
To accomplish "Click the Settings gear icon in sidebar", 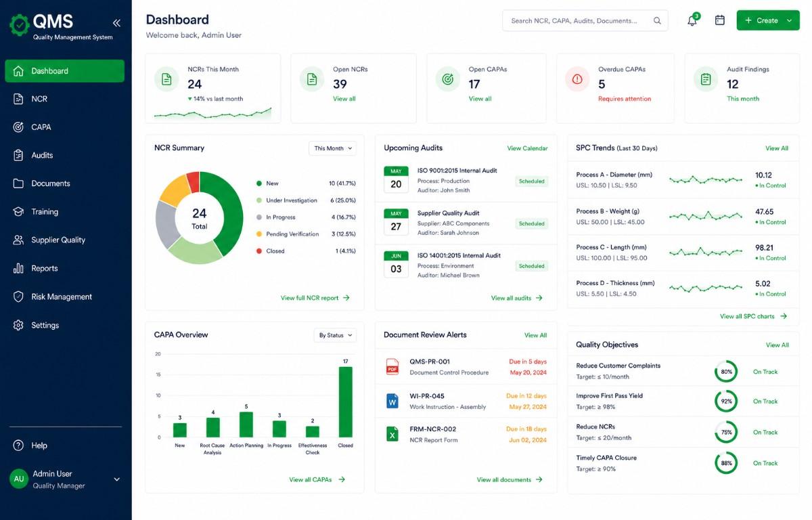I will [18, 325].
